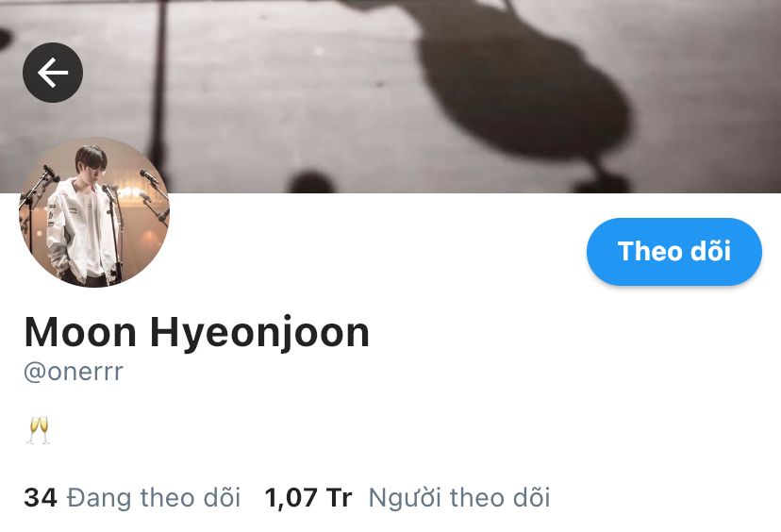Click the 34 following count number
Image resolution: width=781 pixels, height=532 pixels.
[41, 497]
